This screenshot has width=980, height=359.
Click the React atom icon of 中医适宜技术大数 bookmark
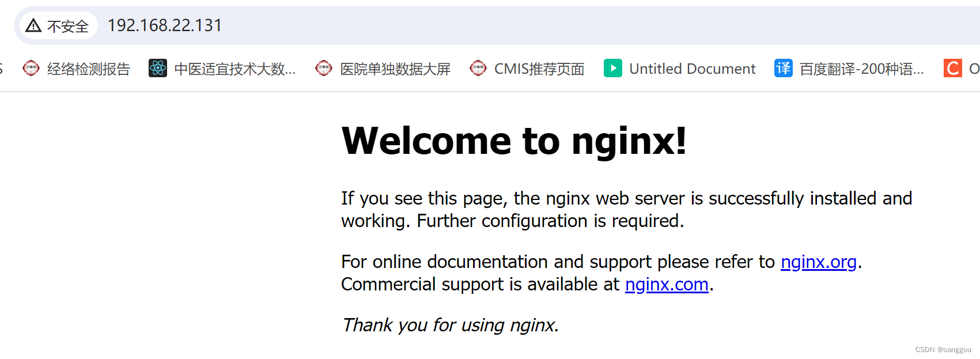[x=158, y=69]
